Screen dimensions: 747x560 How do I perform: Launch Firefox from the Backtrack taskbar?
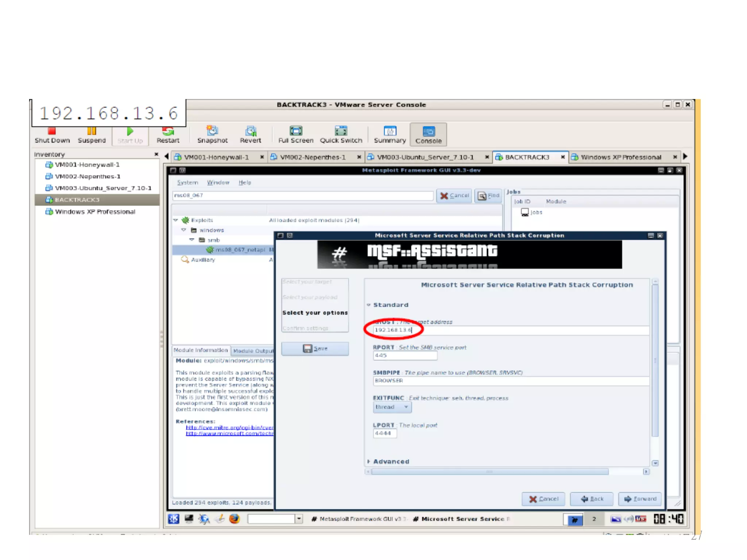(235, 518)
